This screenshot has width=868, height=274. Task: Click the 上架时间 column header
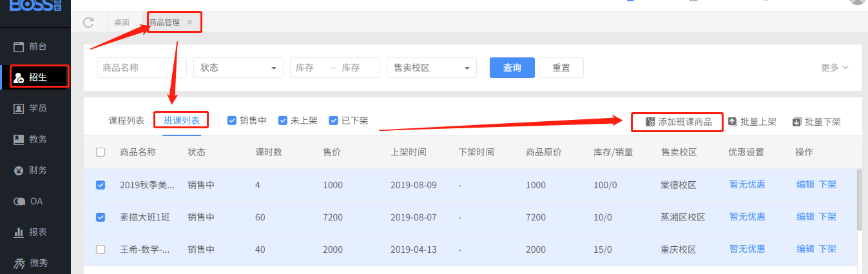409,153
